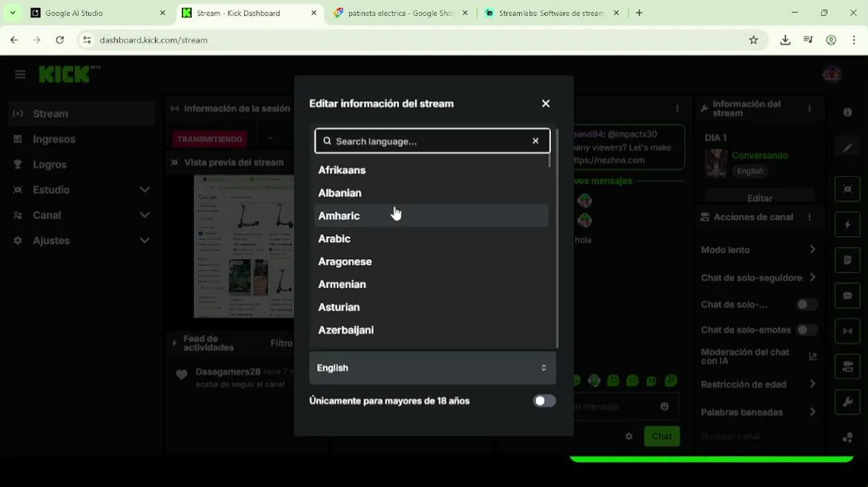
Task: Open options menu of Acciones de canal panel
Action: [x=809, y=217]
